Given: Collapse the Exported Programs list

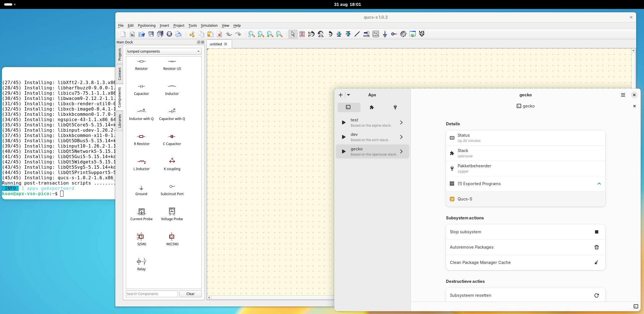Looking at the screenshot, I should click(599, 184).
